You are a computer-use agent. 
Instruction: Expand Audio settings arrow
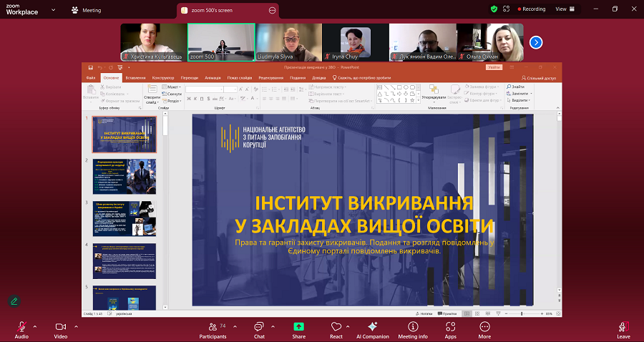(34, 327)
